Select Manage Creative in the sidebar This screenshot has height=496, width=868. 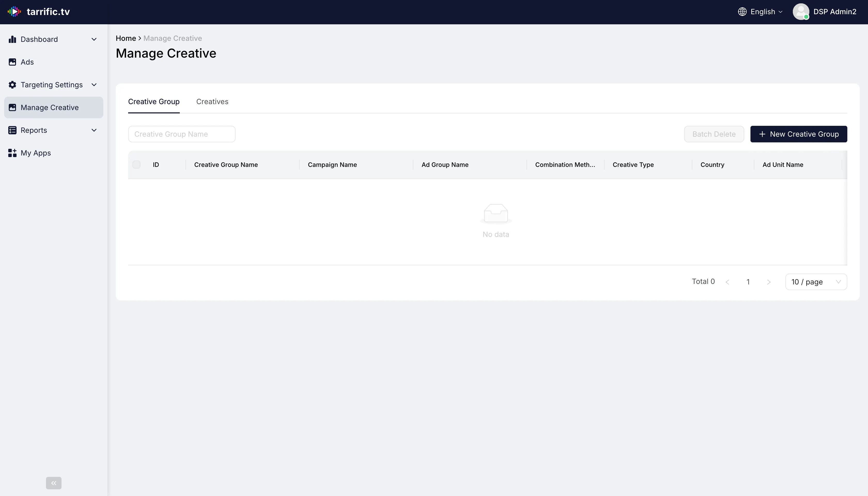coord(53,108)
